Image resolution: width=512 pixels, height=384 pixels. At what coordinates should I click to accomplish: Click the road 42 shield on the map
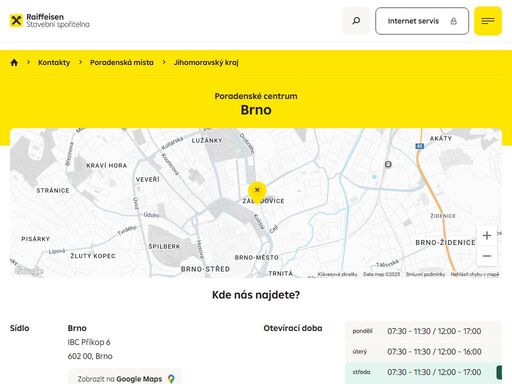(420, 146)
